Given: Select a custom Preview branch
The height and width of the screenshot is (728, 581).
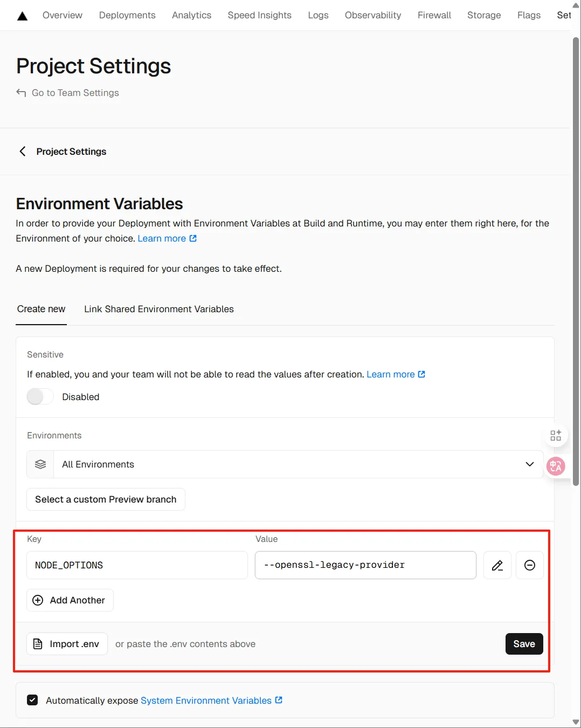Looking at the screenshot, I should click(106, 499).
